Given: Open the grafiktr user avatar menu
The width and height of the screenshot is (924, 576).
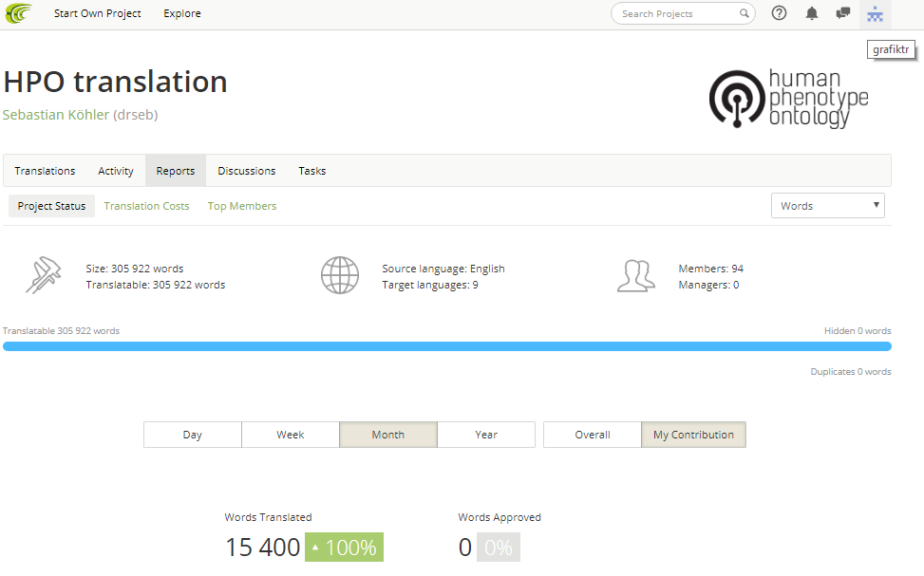Looking at the screenshot, I should [875, 14].
